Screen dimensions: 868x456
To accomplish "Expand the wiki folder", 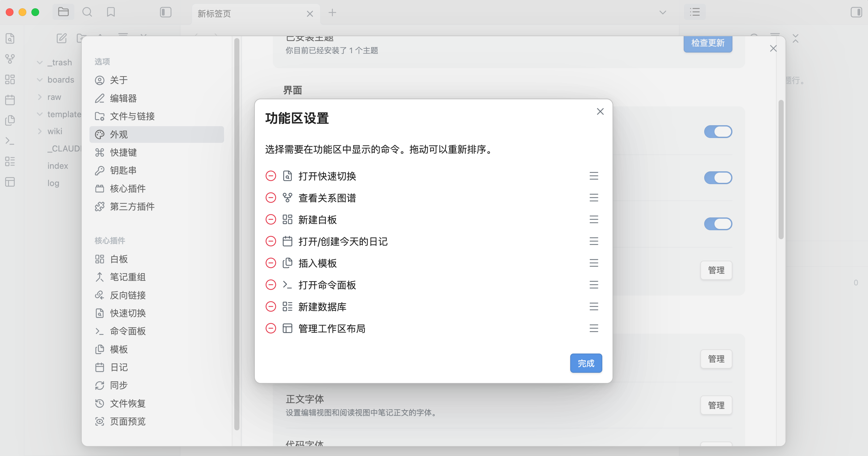I will click(40, 131).
